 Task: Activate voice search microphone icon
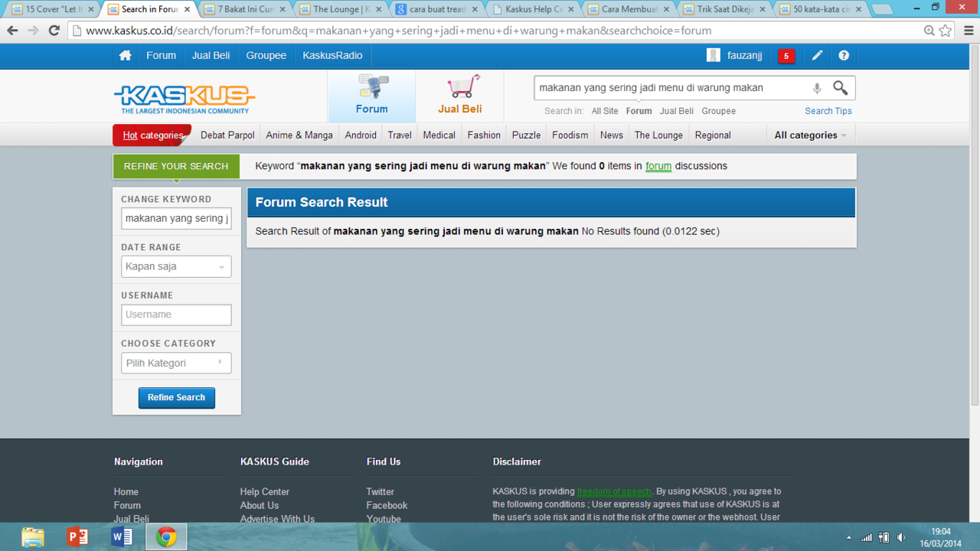click(817, 88)
